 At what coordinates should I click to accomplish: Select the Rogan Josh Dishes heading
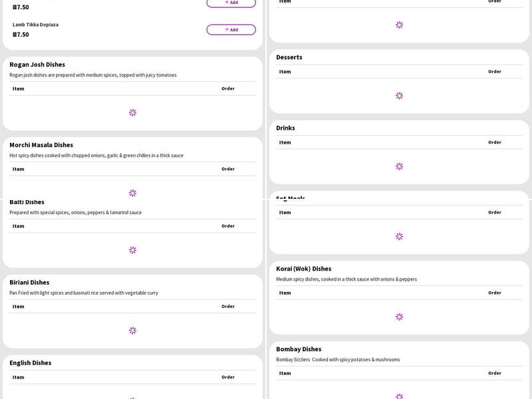[x=37, y=65]
